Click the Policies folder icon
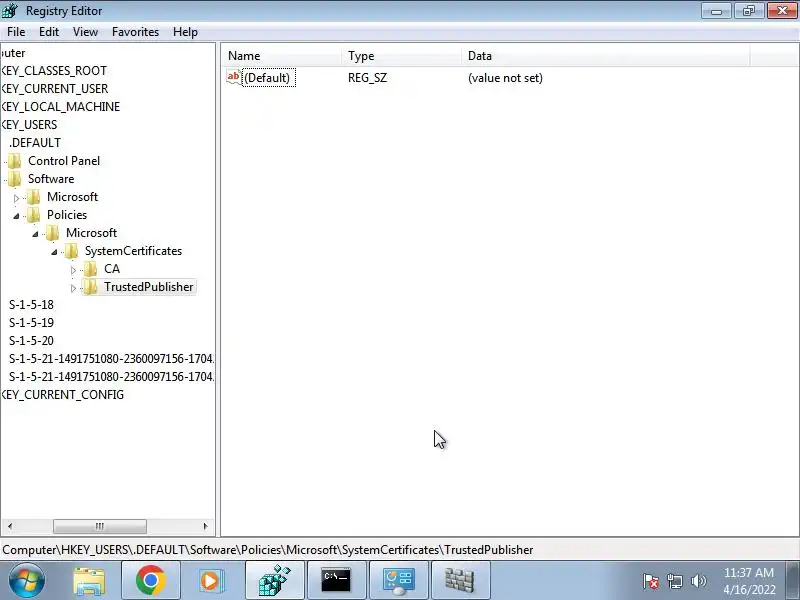Screen dimensions: 800x600 point(34,215)
